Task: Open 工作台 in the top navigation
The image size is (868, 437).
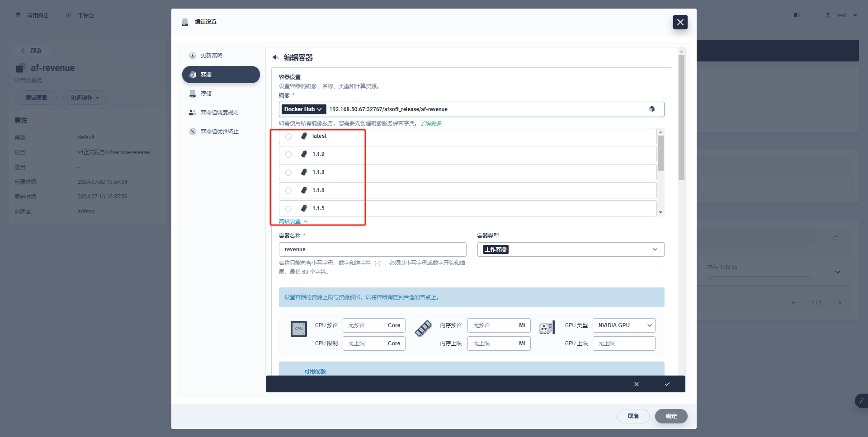Action: (x=80, y=15)
